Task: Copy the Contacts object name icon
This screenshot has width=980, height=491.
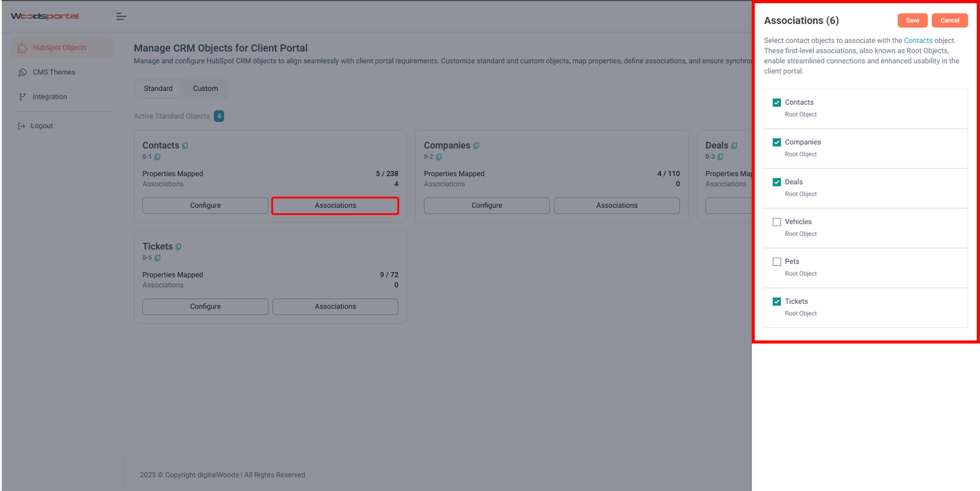Action: [185, 146]
